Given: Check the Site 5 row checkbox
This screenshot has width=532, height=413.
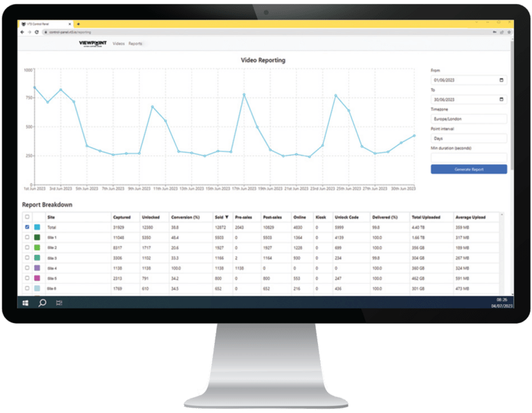Looking at the screenshot, I should [x=27, y=278].
